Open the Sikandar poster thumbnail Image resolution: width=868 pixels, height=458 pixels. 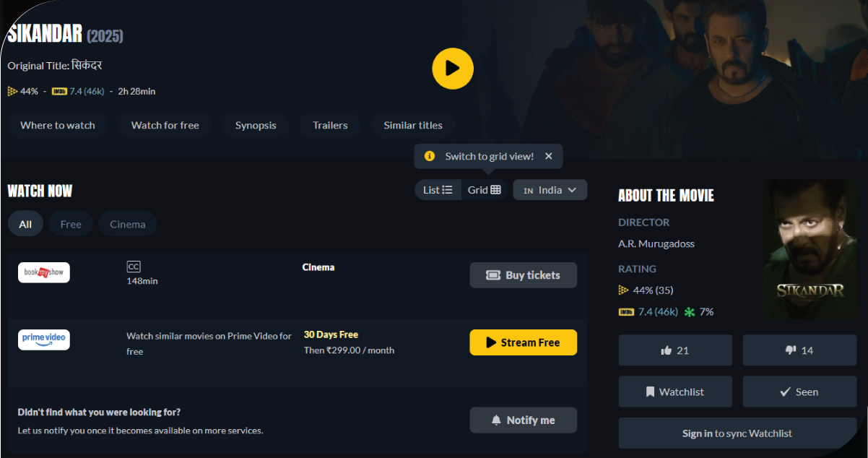pos(810,249)
